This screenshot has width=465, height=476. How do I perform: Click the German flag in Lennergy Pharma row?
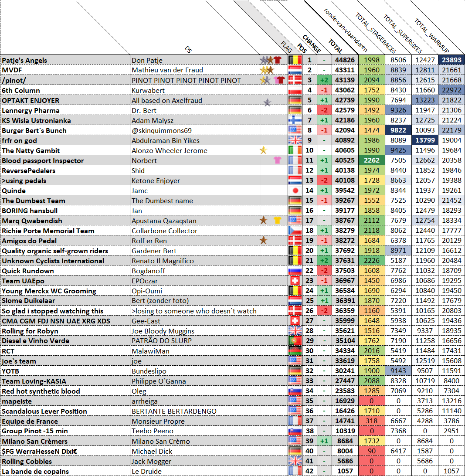(x=295, y=110)
